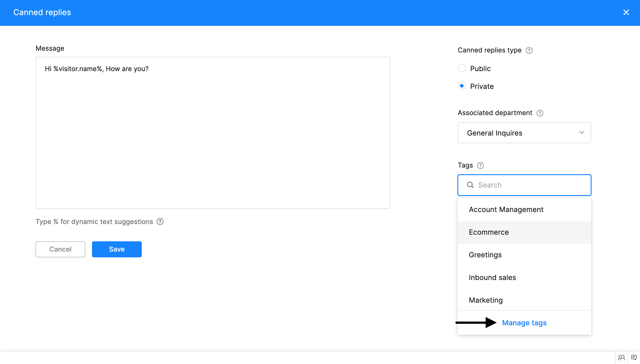The width and height of the screenshot is (640, 364).
Task: Choose the Ecommerce tag option
Action: pyautogui.click(x=489, y=232)
